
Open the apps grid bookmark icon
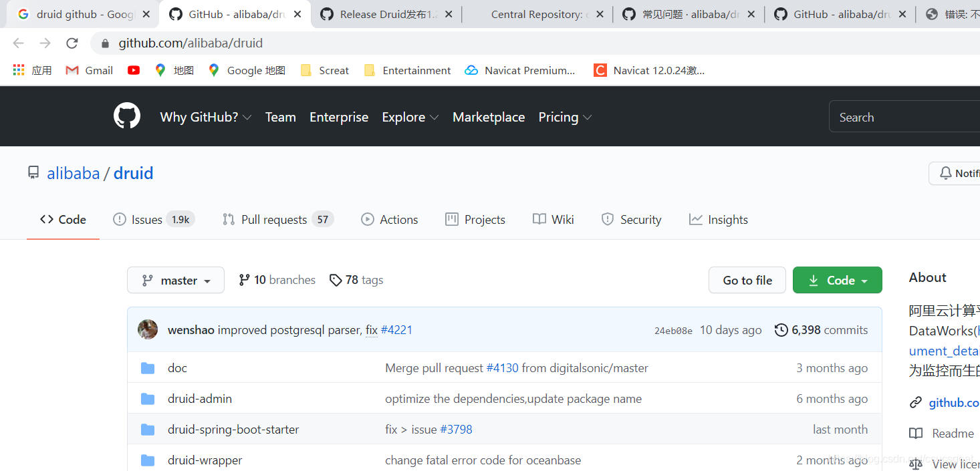[x=19, y=70]
